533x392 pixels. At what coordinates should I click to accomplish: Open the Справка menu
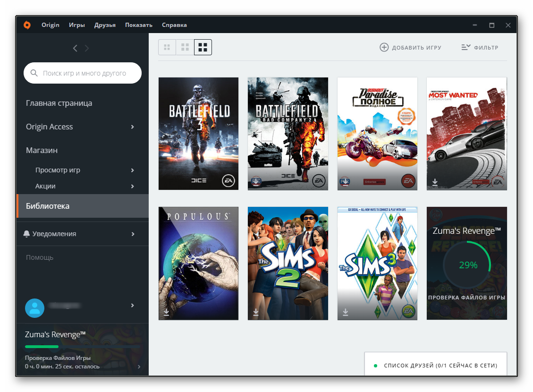(x=174, y=25)
